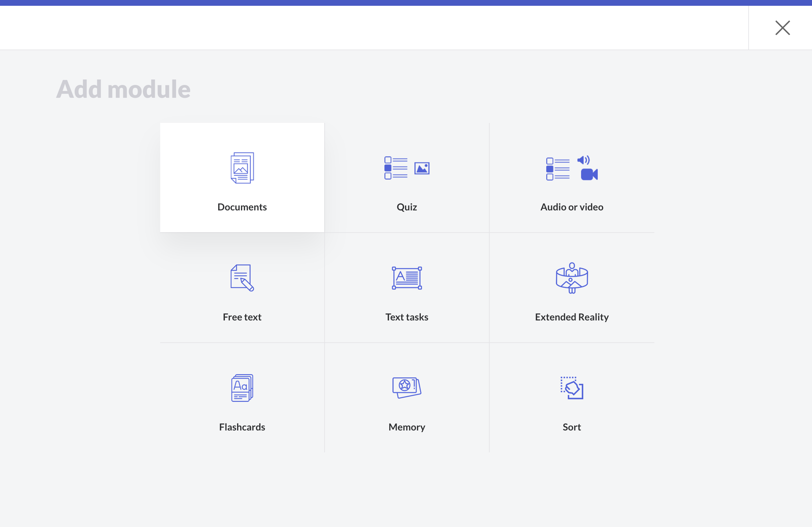Choose the Audio or video camera icon

click(589, 174)
